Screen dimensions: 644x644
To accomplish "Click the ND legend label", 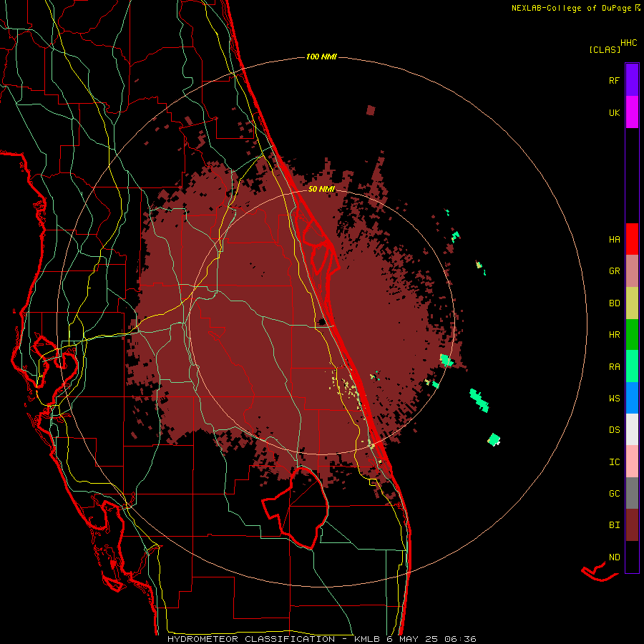I will point(614,557).
